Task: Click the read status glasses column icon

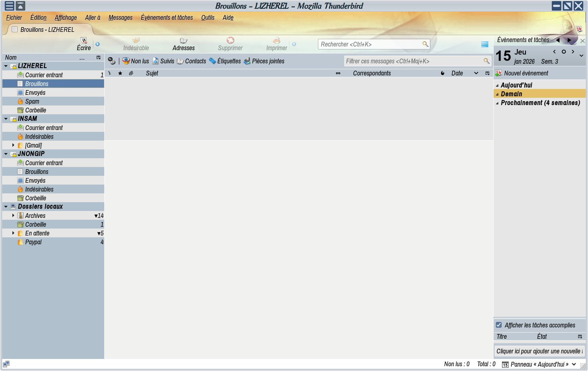Action: coord(338,73)
